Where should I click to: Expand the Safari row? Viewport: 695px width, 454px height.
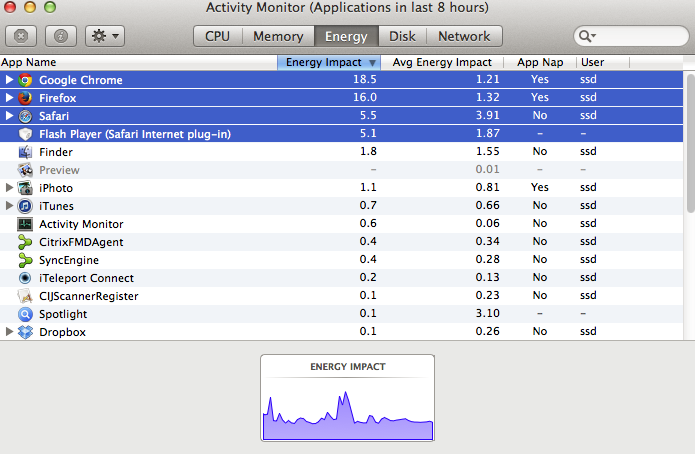[9, 116]
